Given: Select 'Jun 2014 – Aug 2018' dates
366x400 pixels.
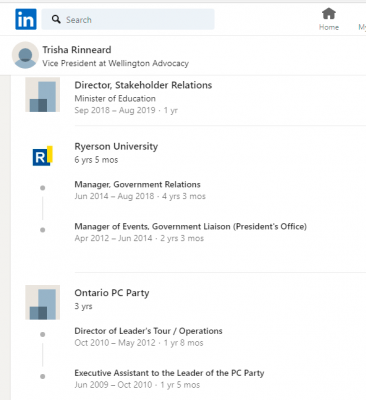Looking at the screenshot, I should point(114,196).
